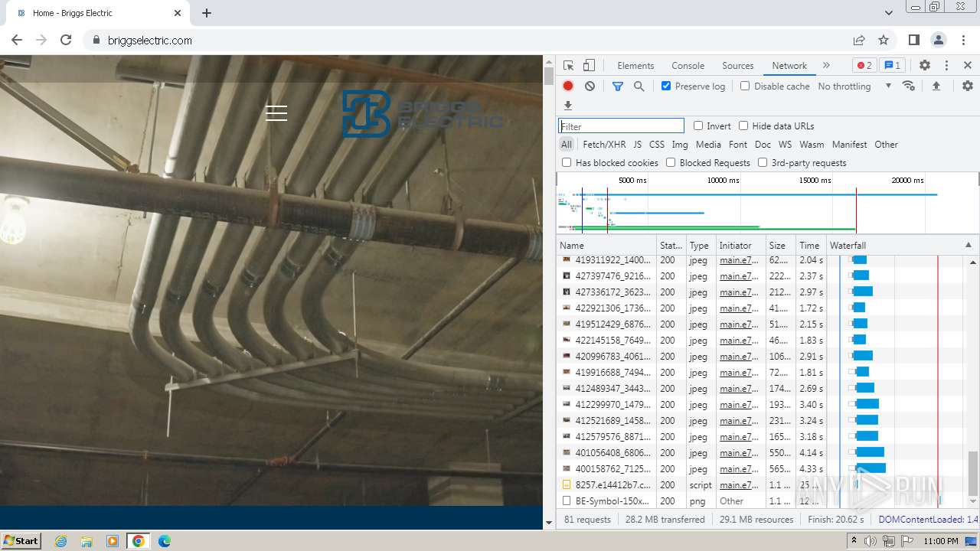Uncheck the Preserve log checkbox
This screenshot has width=980, height=551.
tap(666, 86)
